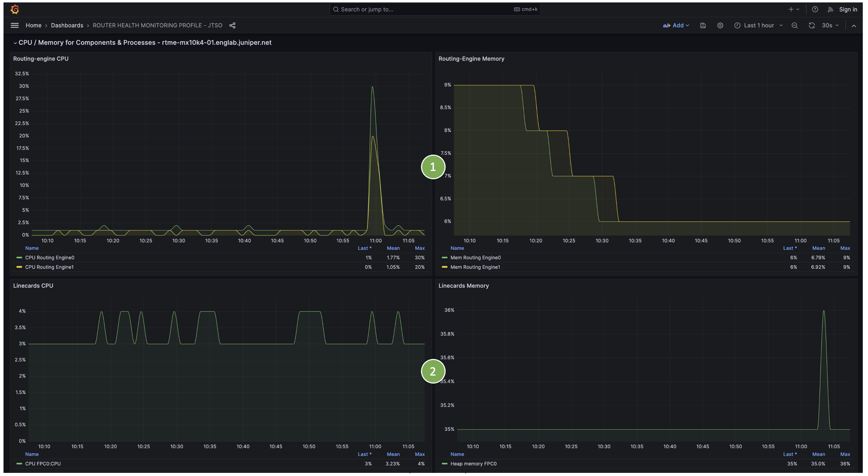Go to Home in the breadcrumb

(33, 25)
